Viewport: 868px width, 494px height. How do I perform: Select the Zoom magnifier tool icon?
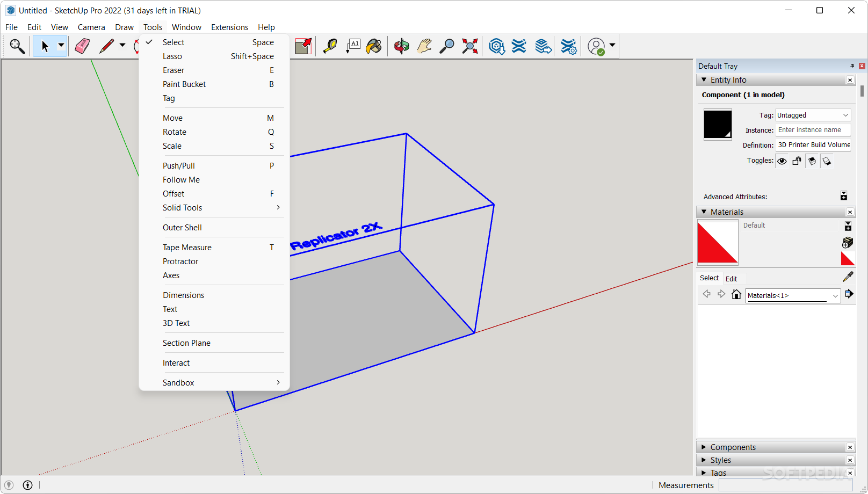(447, 46)
